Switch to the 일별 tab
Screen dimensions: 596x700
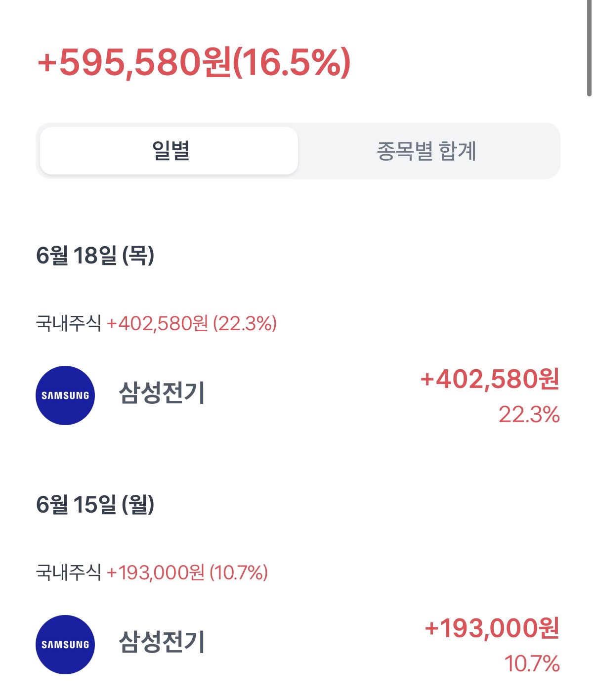pyautogui.click(x=169, y=151)
